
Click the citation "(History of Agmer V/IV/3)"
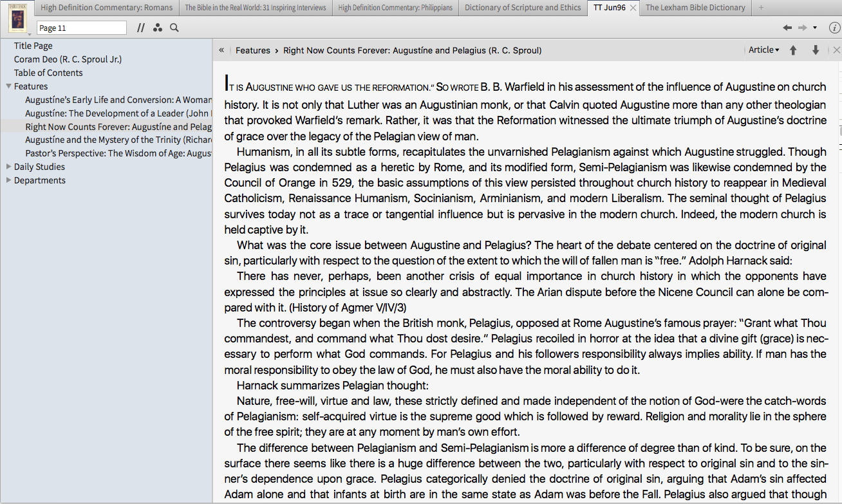point(347,307)
